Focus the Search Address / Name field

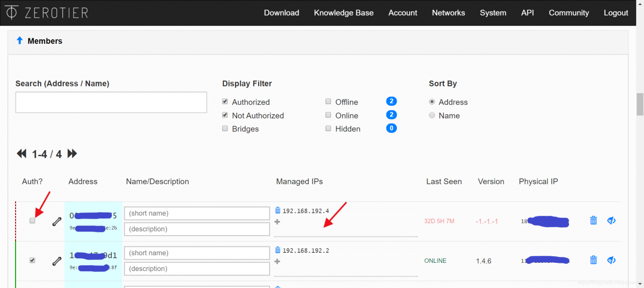tap(111, 102)
